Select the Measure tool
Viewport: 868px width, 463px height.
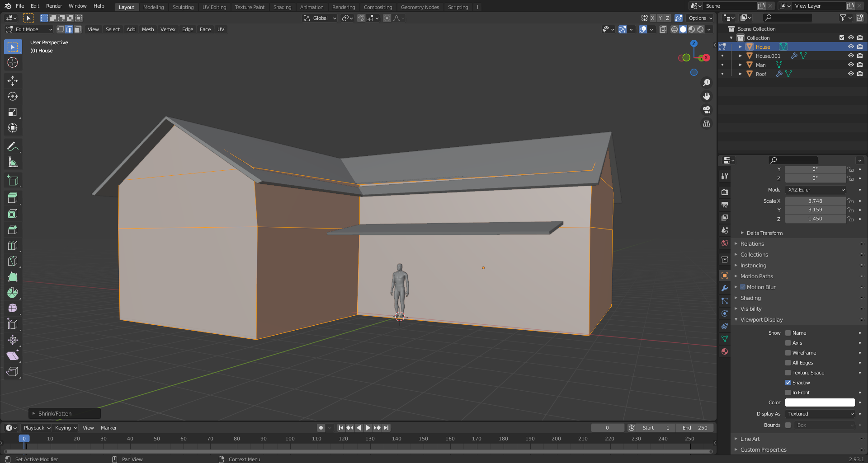click(x=13, y=162)
